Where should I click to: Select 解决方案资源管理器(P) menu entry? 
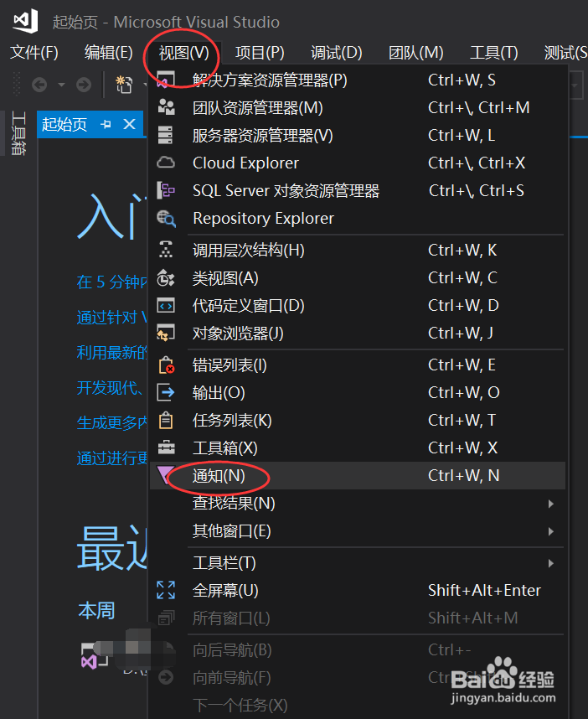tap(358, 80)
